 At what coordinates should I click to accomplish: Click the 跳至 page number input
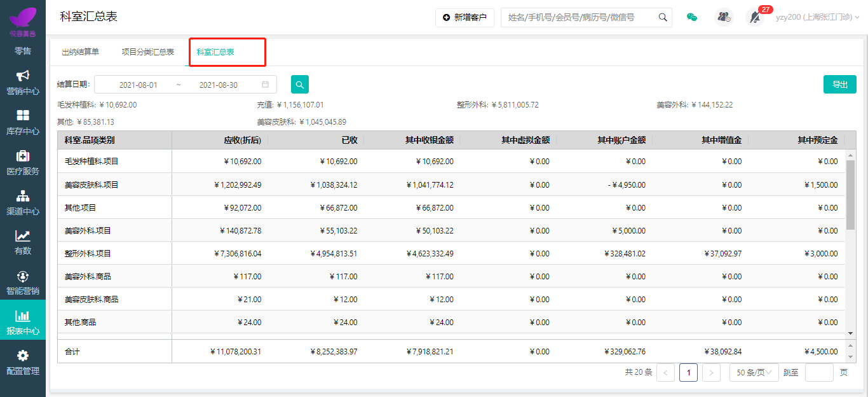819,372
